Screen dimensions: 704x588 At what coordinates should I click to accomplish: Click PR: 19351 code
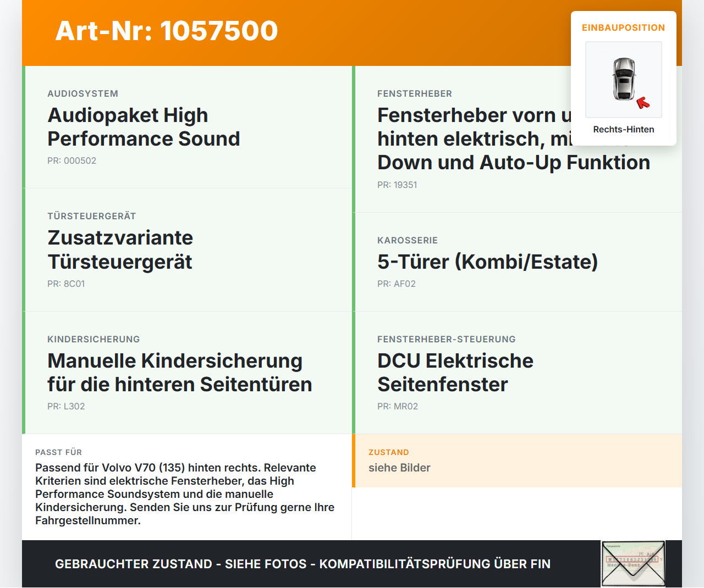397,185
